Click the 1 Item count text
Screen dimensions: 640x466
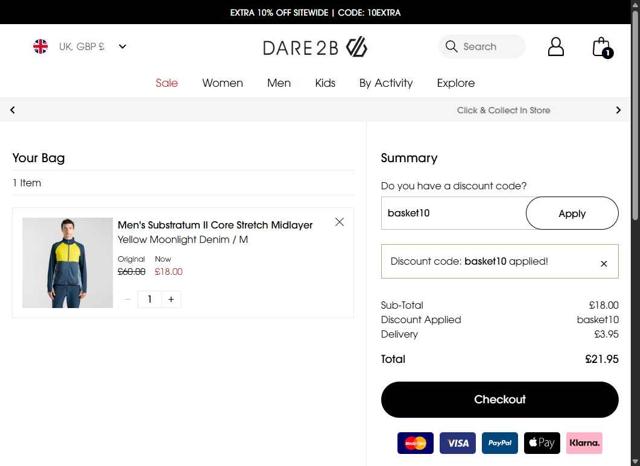coord(27,183)
